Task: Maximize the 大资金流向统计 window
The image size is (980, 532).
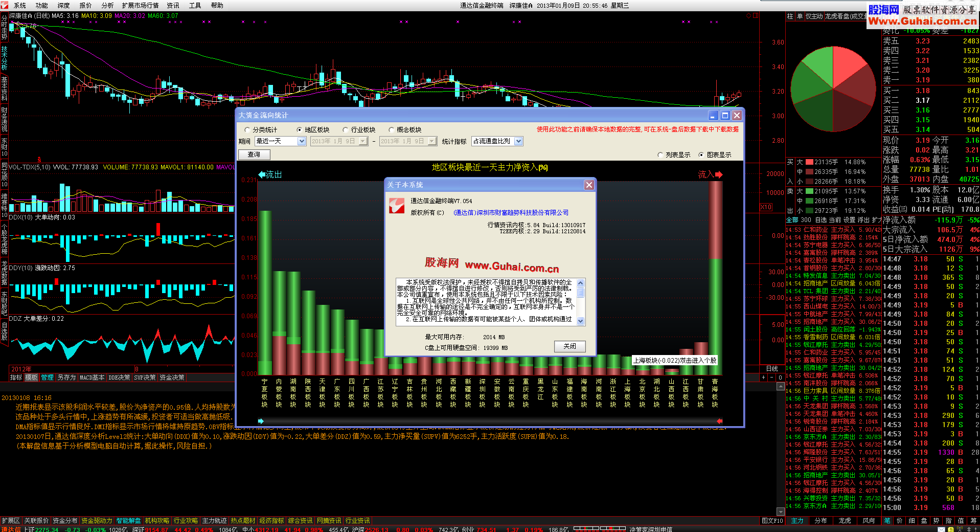Action: pos(725,116)
